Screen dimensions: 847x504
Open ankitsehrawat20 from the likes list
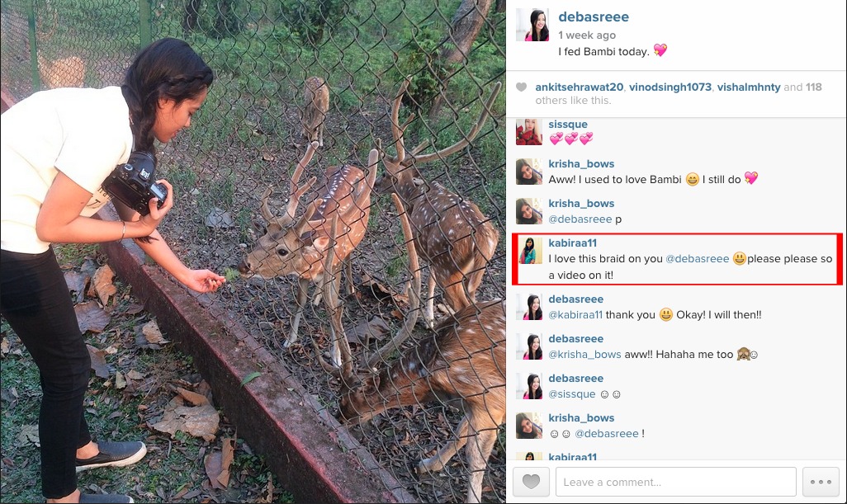pos(579,87)
